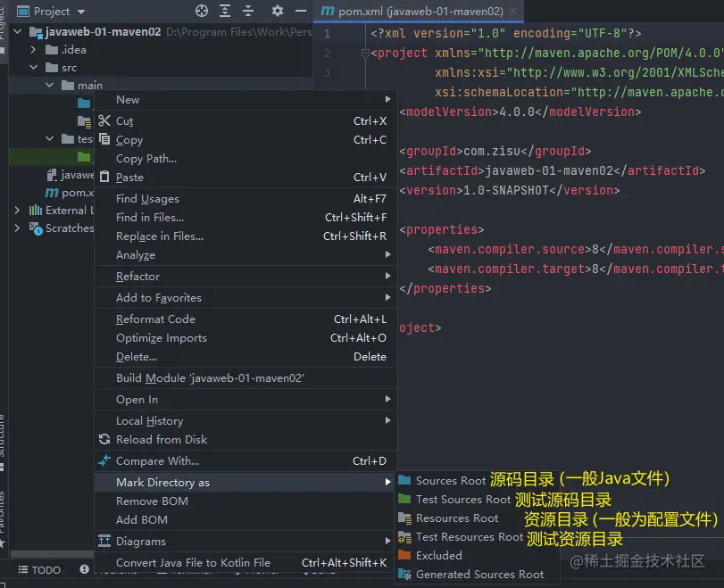Open the Structure side tool window
724x588 pixels.
click(x=3, y=443)
